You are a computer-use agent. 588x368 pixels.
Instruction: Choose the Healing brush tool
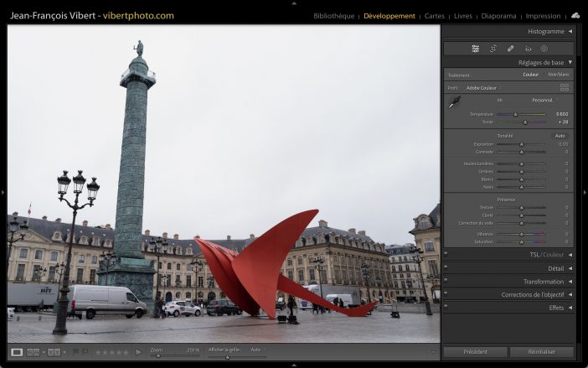tap(511, 49)
